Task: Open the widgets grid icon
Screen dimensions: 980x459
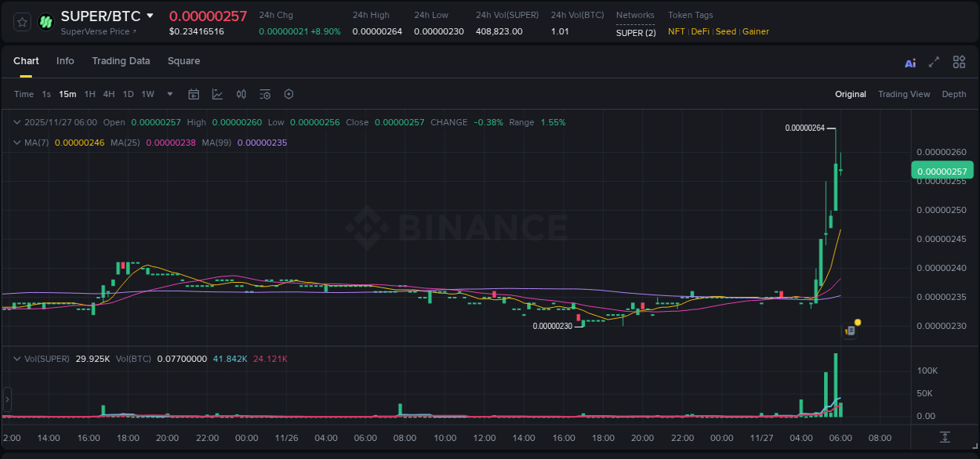Action: pos(959,62)
